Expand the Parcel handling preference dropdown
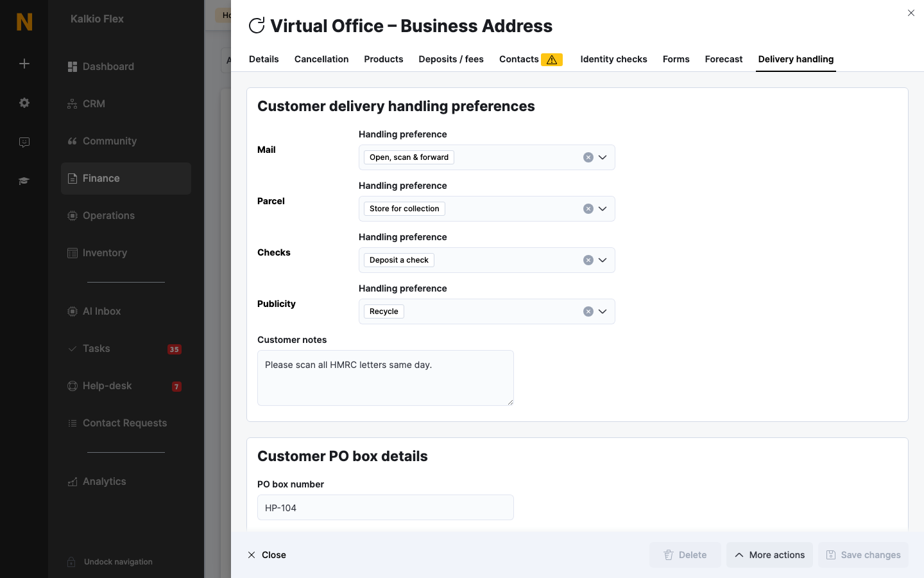Screen dimensions: 924x578 pos(603,209)
